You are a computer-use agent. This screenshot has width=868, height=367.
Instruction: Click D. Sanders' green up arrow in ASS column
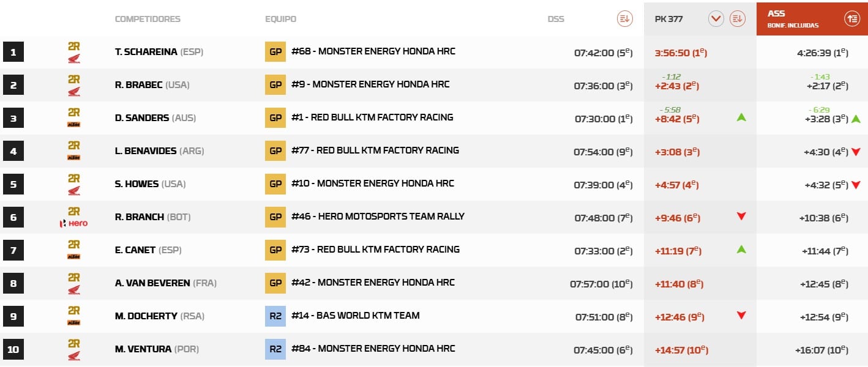(856, 118)
